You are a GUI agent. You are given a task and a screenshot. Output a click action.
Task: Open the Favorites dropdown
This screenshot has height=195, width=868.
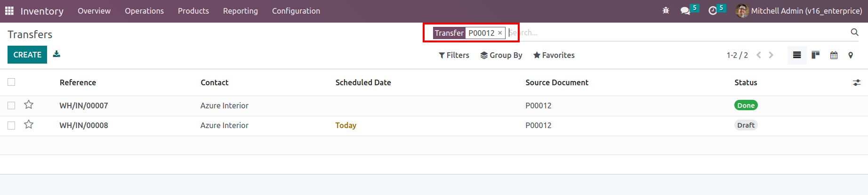pos(554,55)
